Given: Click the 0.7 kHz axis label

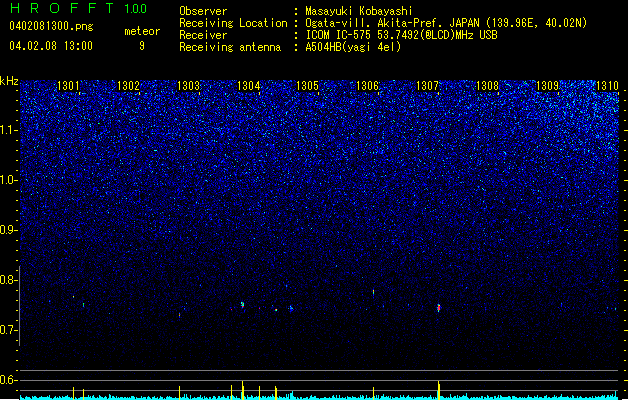Looking at the screenshot, I should pos(9,330).
